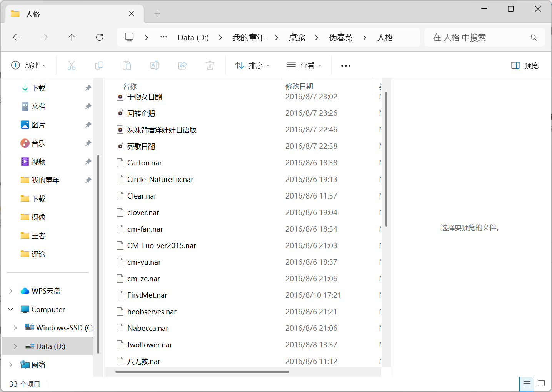Open the 排序 sort dropdown
The width and height of the screenshot is (552, 392).
pyautogui.click(x=253, y=66)
